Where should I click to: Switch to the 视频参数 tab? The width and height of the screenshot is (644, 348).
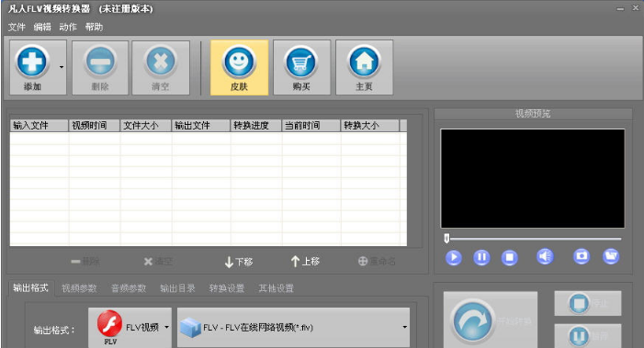[79, 288]
